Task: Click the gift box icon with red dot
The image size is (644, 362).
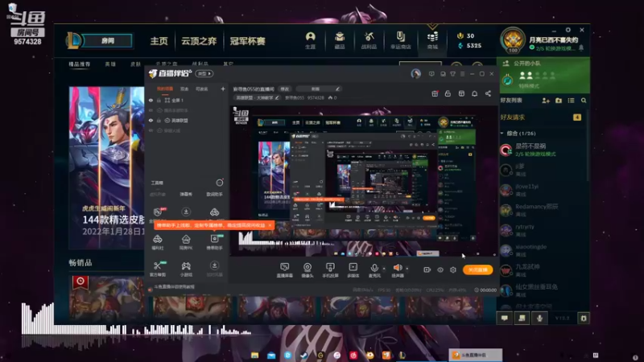Action: [435, 93]
